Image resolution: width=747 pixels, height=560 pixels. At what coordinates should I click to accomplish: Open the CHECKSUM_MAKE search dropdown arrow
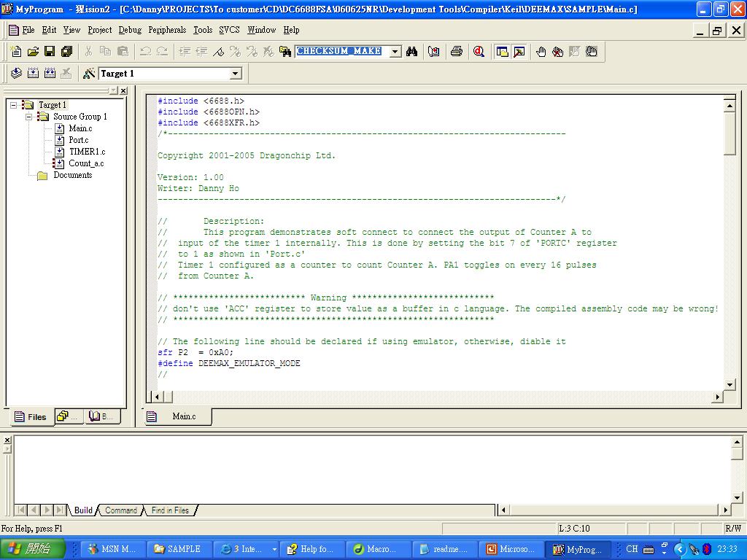(395, 52)
